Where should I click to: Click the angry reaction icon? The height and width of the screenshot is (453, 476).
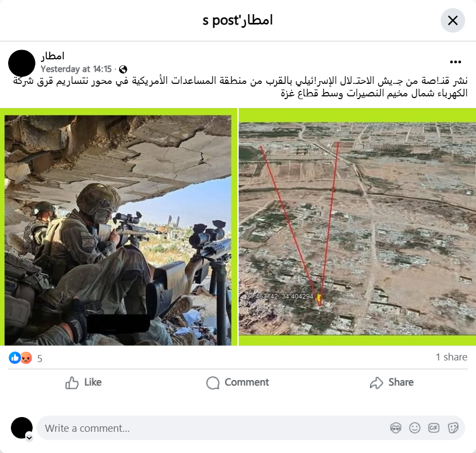click(x=27, y=358)
